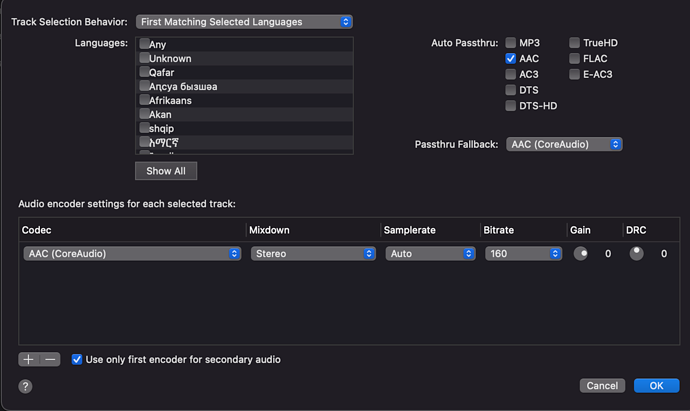Cancel the audio defaults dialog

coord(602,385)
